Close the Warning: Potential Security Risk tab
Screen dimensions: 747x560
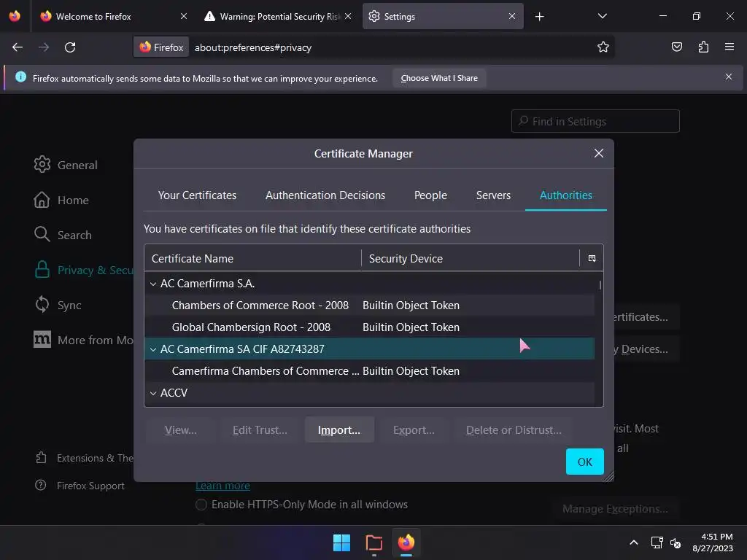[348, 16]
